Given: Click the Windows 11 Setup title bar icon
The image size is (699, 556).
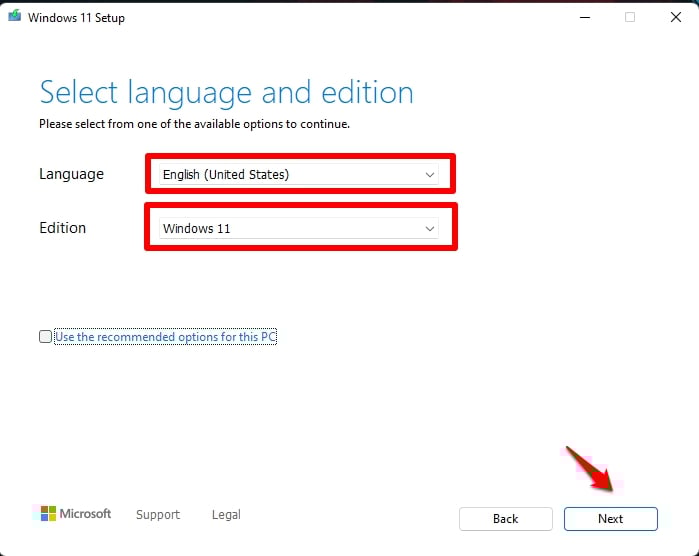Looking at the screenshot, I should click(x=14, y=16).
